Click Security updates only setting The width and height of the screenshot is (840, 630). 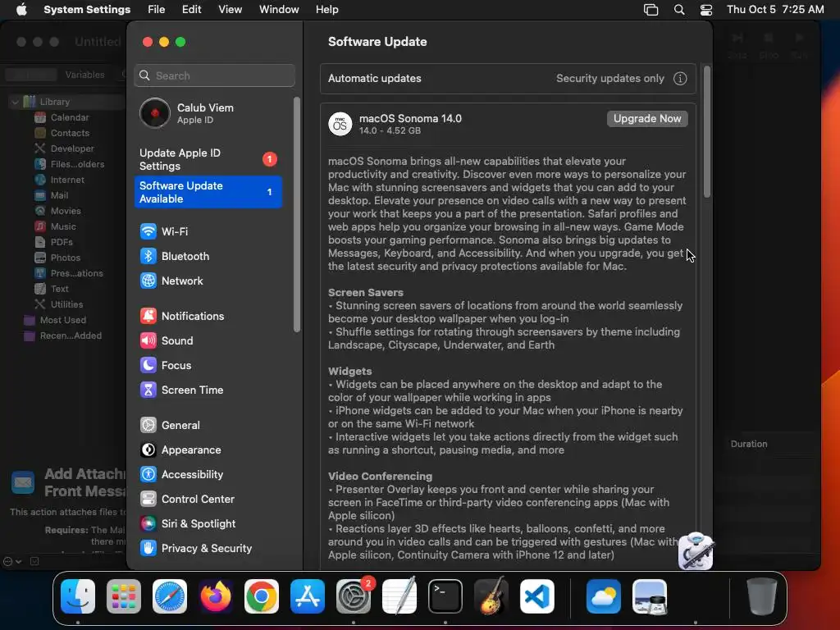609,78
